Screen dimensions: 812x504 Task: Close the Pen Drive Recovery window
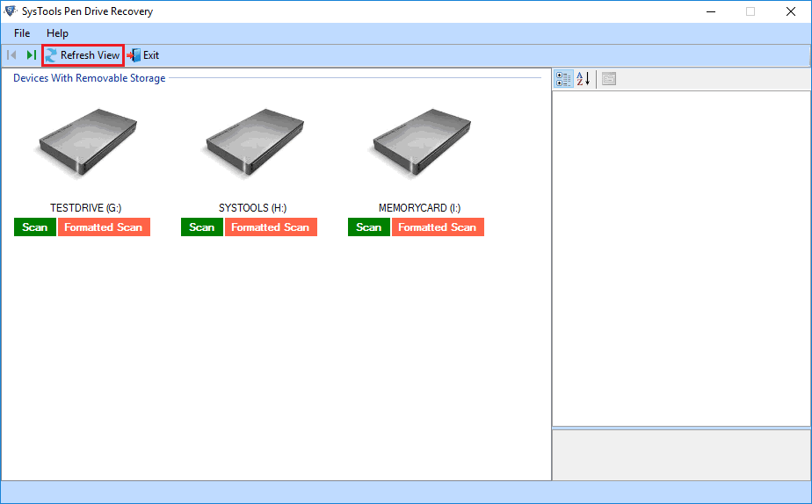[x=791, y=11]
